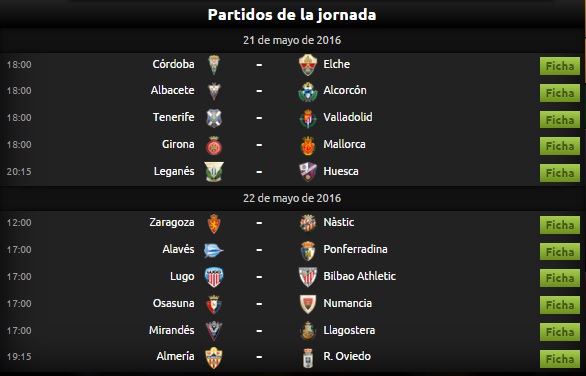This screenshot has width=586, height=376.
Task: Click the Ponferradina team name
Action: click(x=355, y=249)
